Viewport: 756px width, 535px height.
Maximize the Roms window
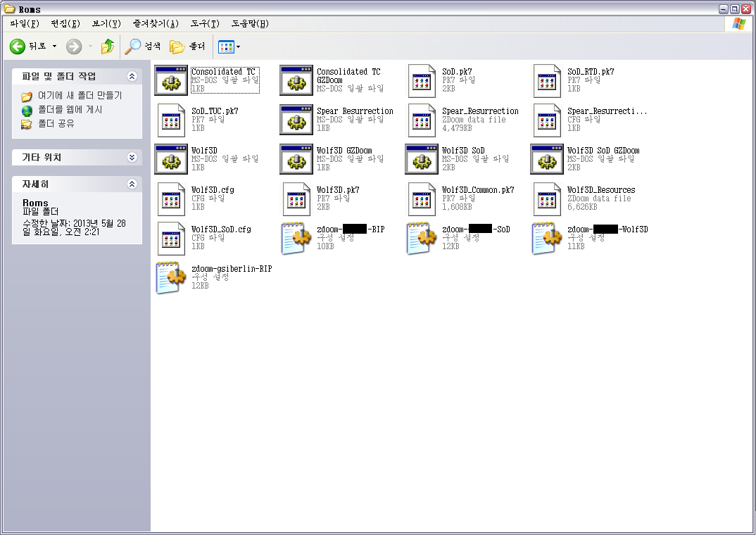click(734, 8)
